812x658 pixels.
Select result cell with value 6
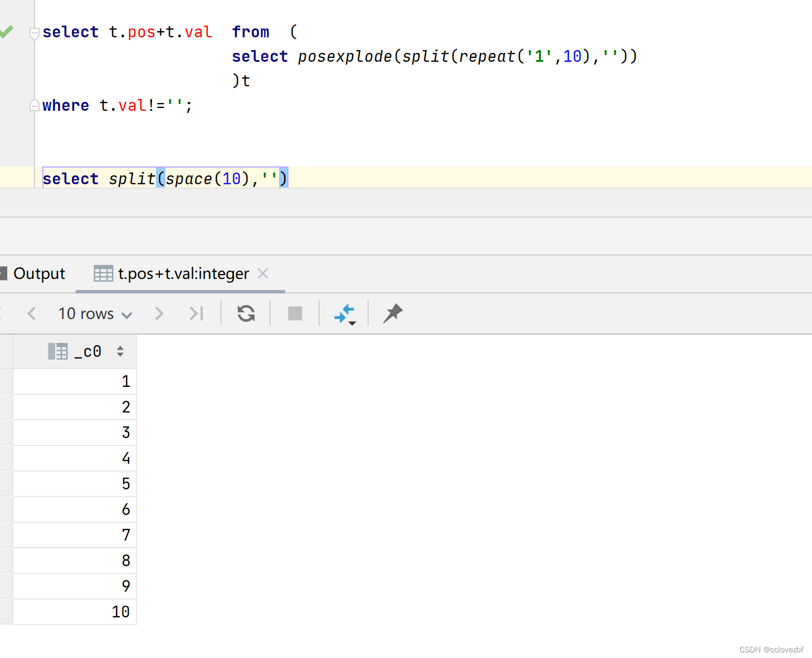(x=75, y=509)
